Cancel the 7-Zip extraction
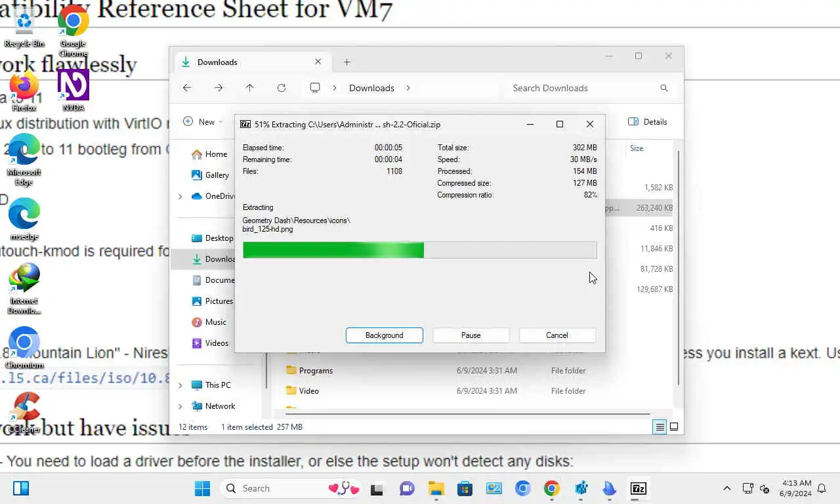The width and height of the screenshot is (840, 504). point(557,335)
